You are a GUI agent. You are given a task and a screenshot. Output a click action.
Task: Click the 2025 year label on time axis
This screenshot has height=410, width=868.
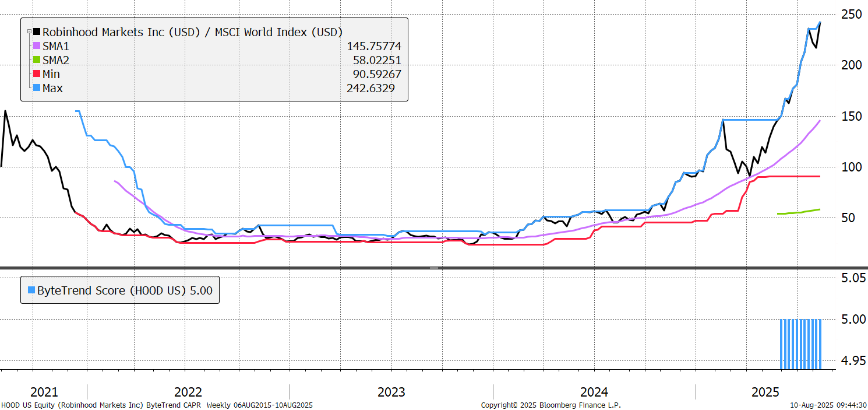(764, 392)
